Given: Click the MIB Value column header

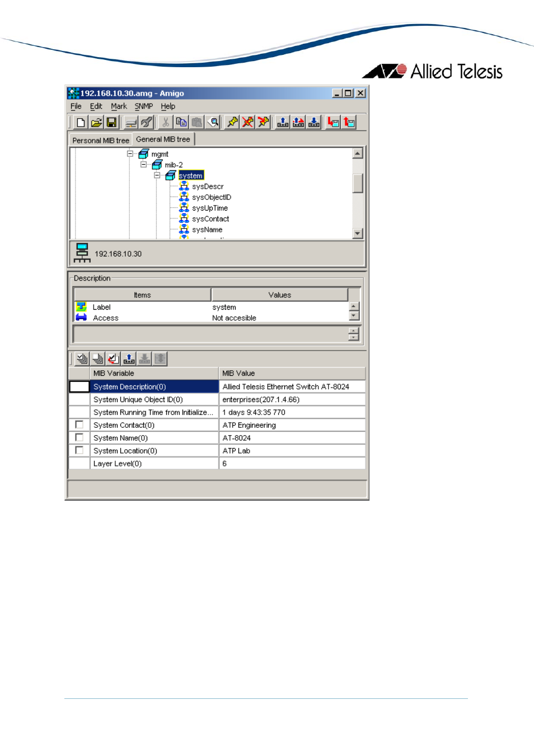Looking at the screenshot, I should [292, 373].
